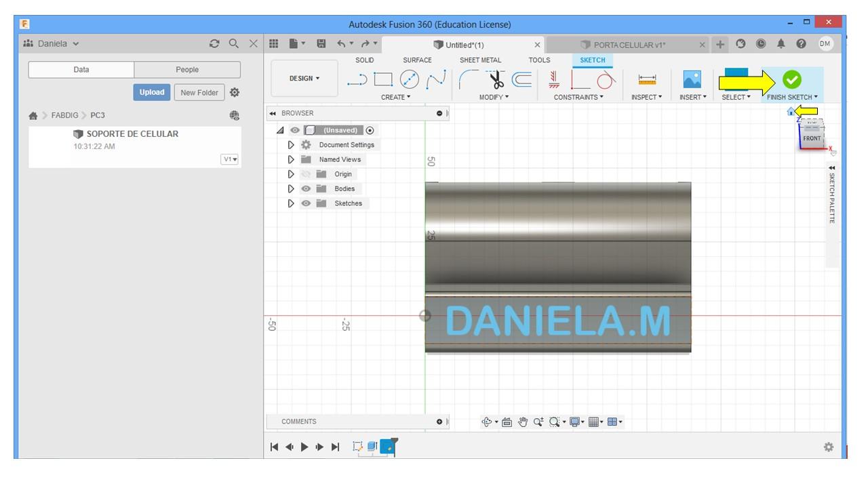Expand Document Settings in the browser
This screenshot has height=488, width=868.
[x=291, y=145]
